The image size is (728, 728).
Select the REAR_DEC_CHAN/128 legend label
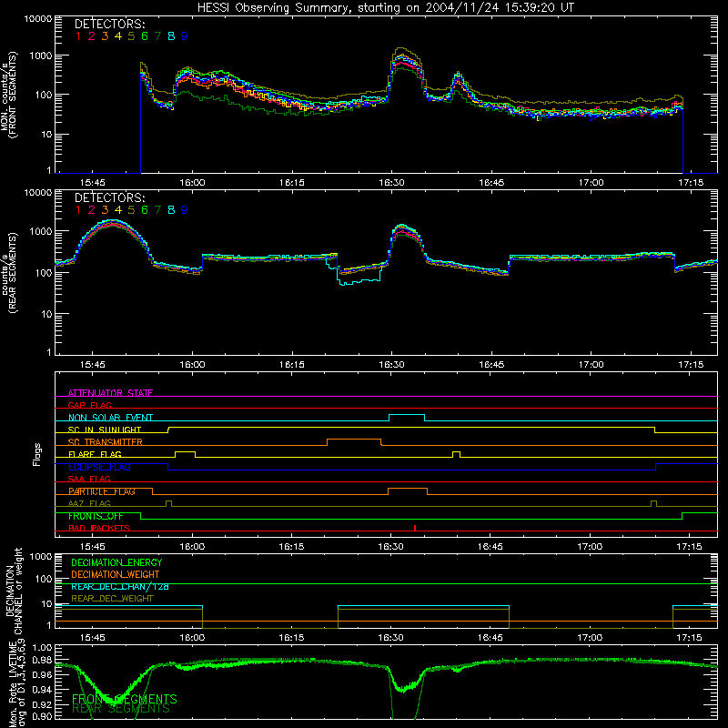[120, 586]
